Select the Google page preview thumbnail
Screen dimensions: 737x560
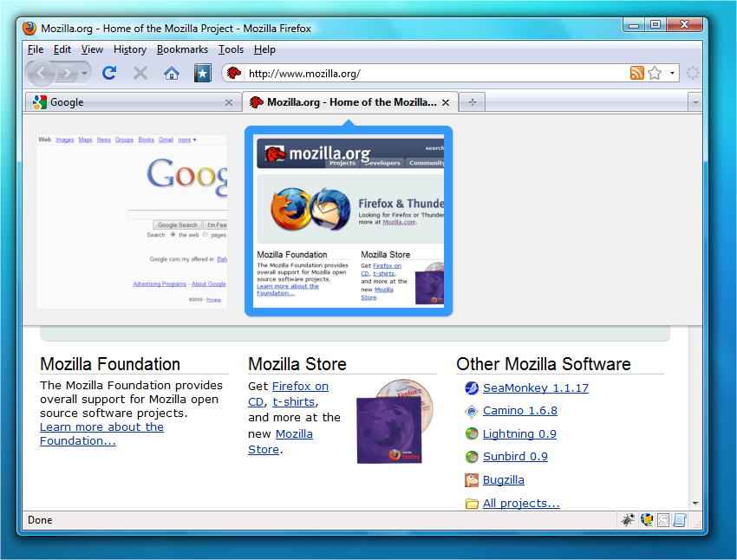132,221
